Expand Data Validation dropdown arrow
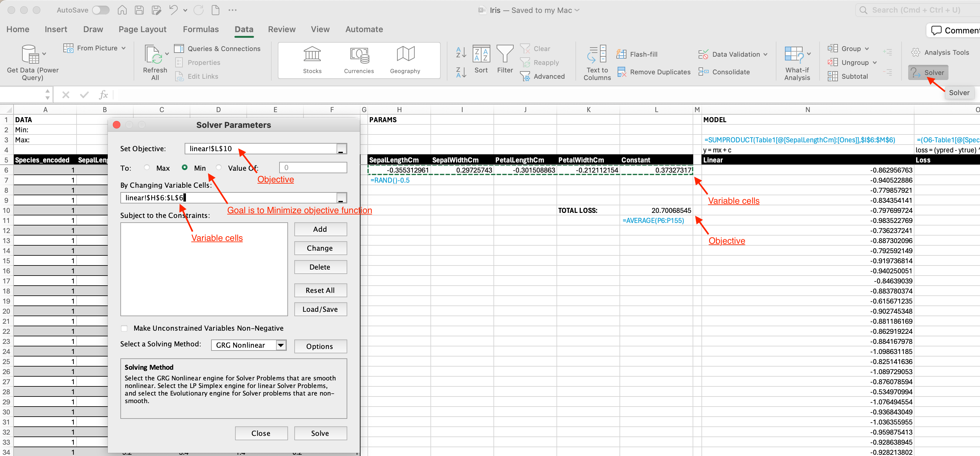 point(765,54)
